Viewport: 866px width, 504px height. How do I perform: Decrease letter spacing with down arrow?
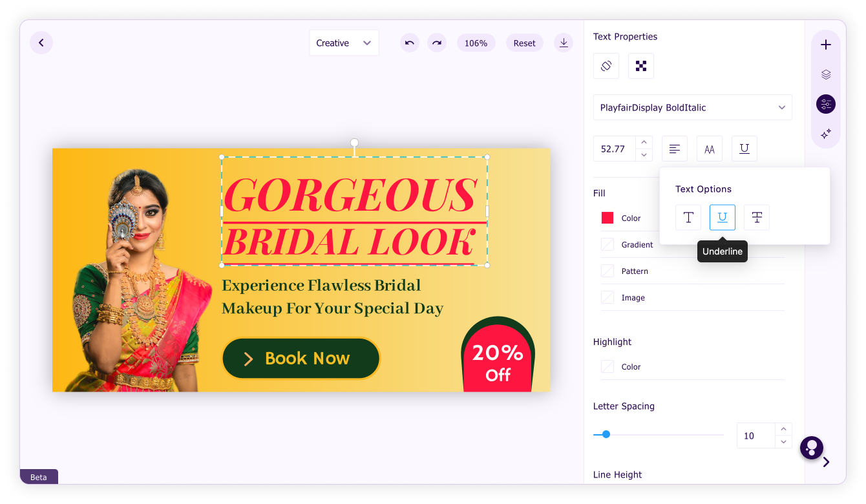(x=783, y=442)
